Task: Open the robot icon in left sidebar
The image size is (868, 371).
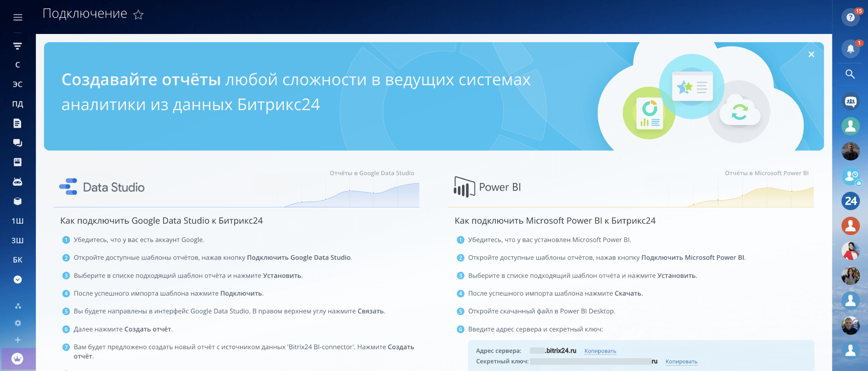Action: pyautogui.click(x=18, y=182)
